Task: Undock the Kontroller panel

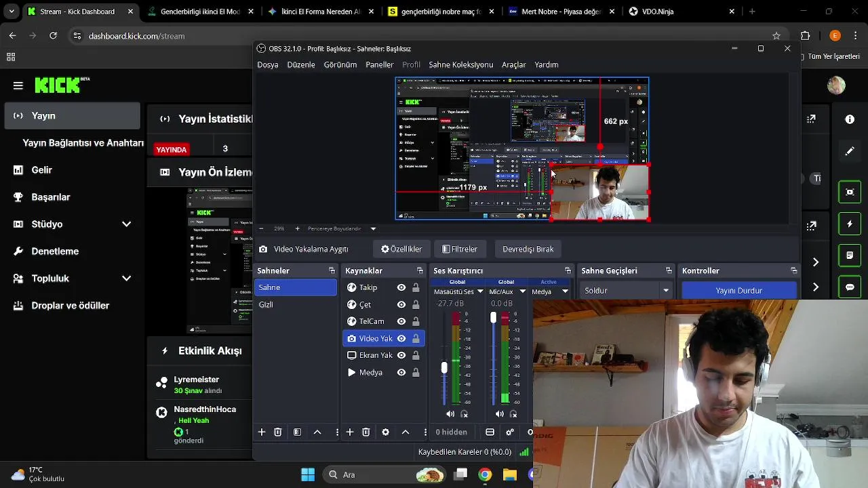Action: [793, 270]
